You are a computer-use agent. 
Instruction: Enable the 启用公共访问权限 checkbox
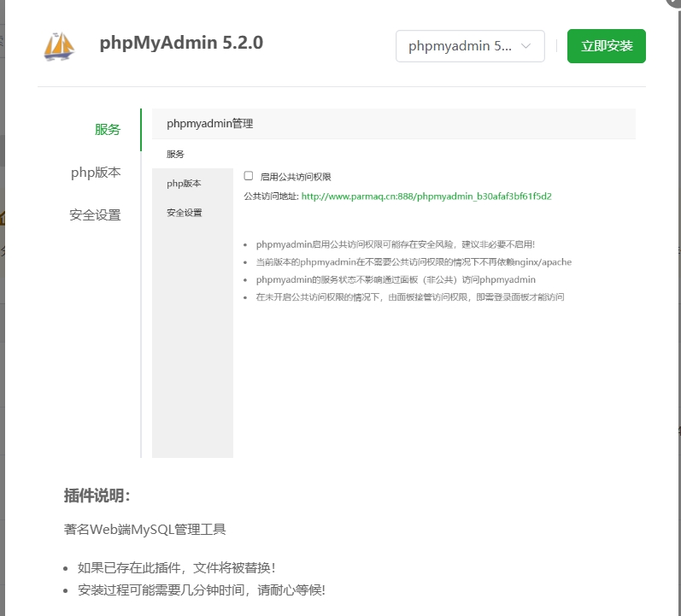tap(249, 176)
